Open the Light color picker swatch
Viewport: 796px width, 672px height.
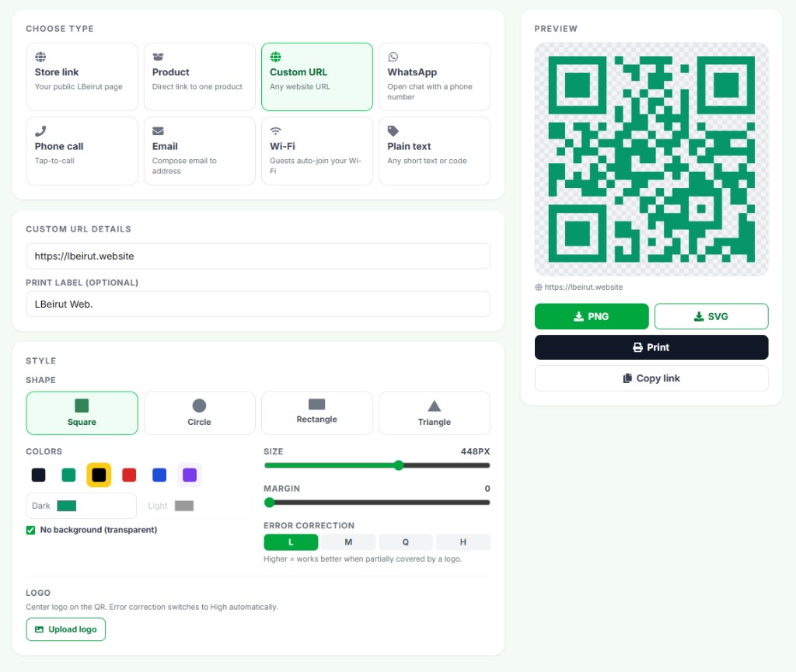click(x=184, y=506)
